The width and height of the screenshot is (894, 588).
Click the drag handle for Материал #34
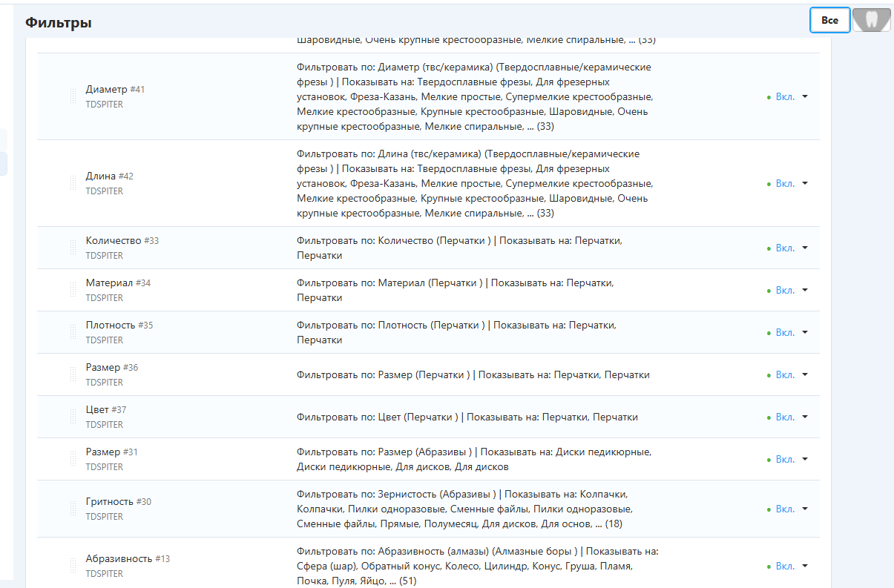pos(73,290)
